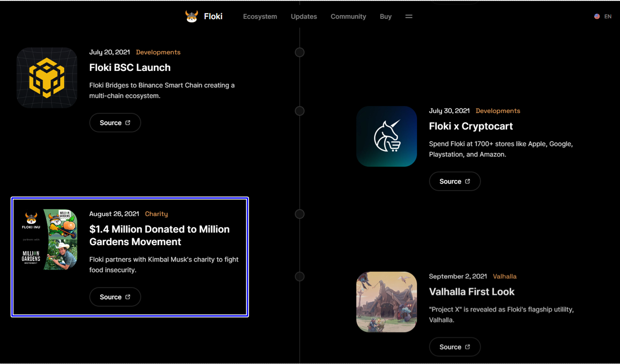Viewport: 620px width, 364px height.
Task: Click the 'Spend Floki at 1700+ stores' description
Action: click(501, 149)
